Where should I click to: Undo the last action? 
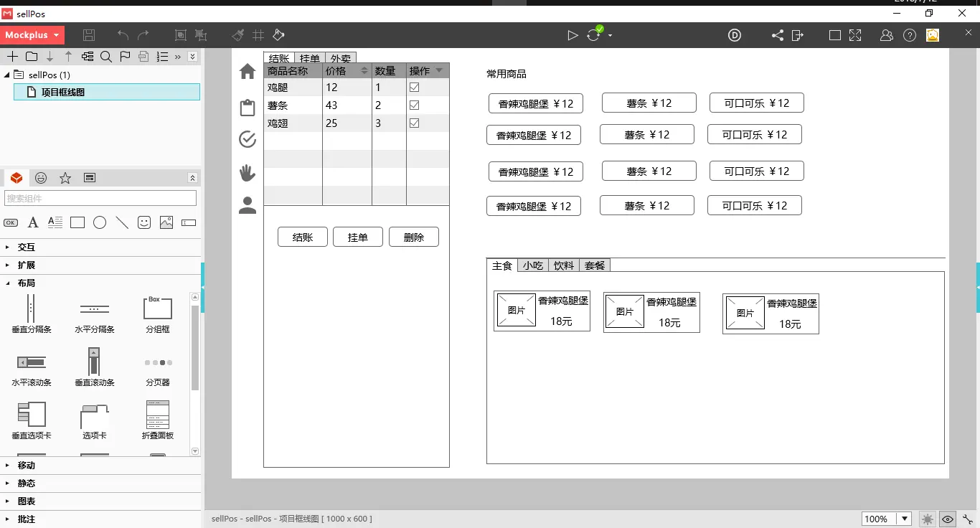(x=123, y=35)
